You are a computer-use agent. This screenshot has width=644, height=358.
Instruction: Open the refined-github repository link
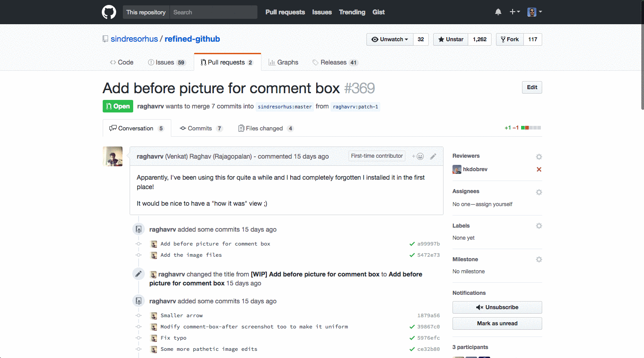192,39
